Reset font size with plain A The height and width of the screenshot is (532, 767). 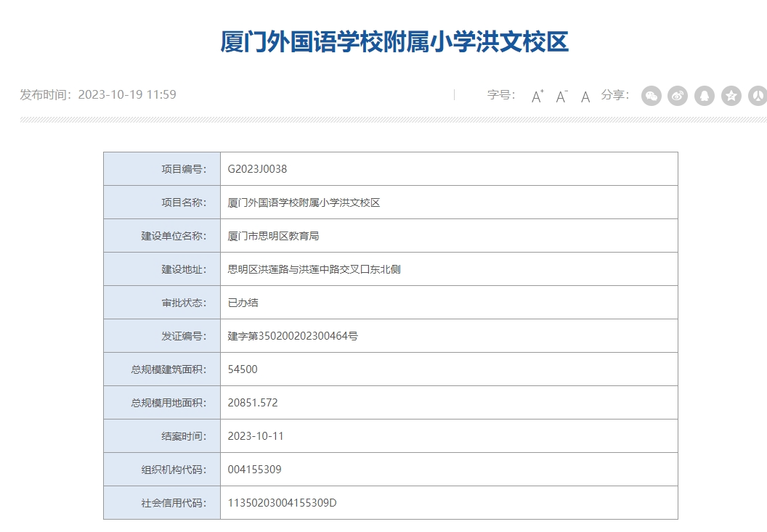pos(585,97)
